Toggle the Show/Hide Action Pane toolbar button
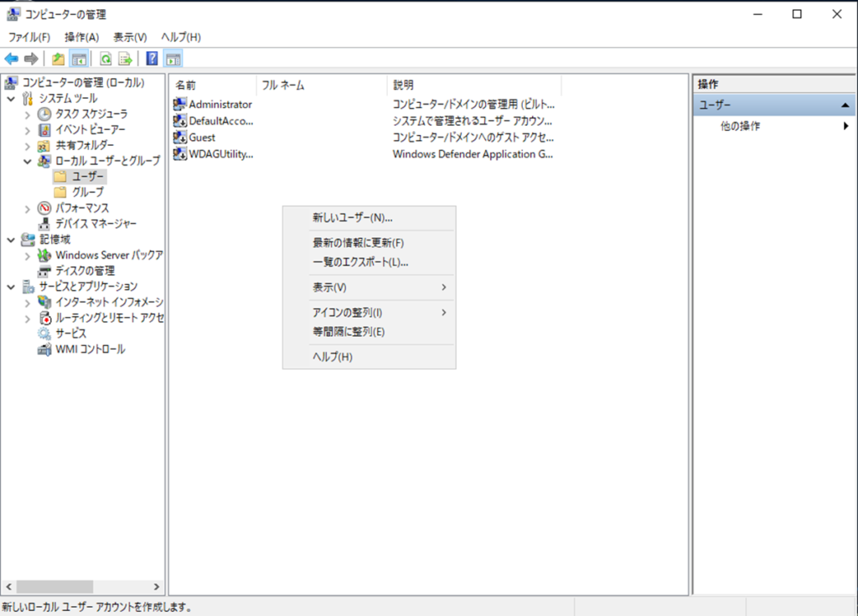The image size is (858, 616). click(173, 59)
